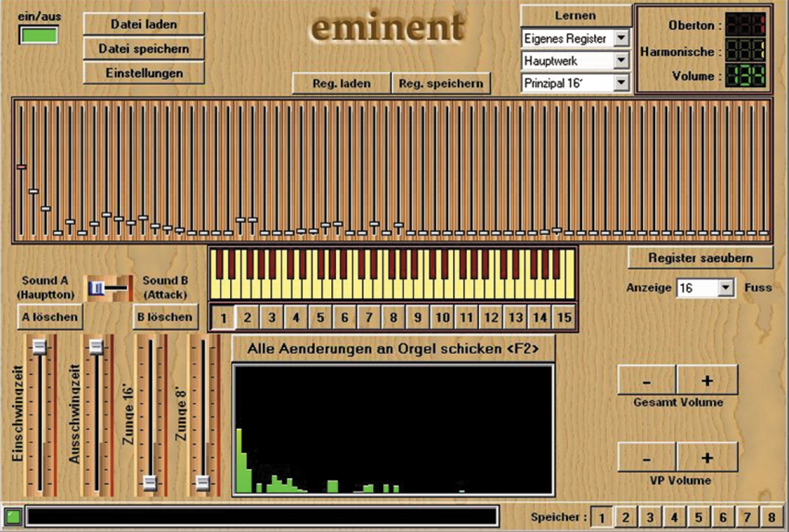Flip the Sound A/Sound B selector switch
The height and width of the screenshot is (532, 789).
[105, 287]
